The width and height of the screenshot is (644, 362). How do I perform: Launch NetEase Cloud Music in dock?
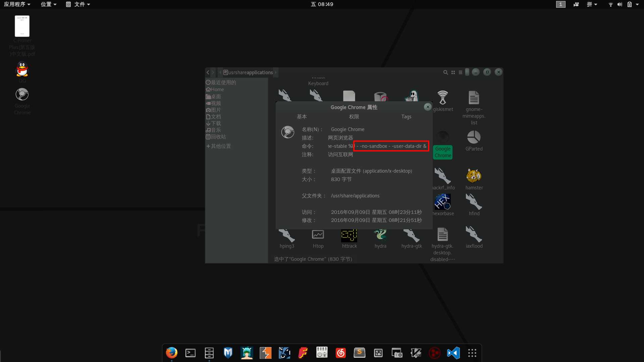coord(341,353)
